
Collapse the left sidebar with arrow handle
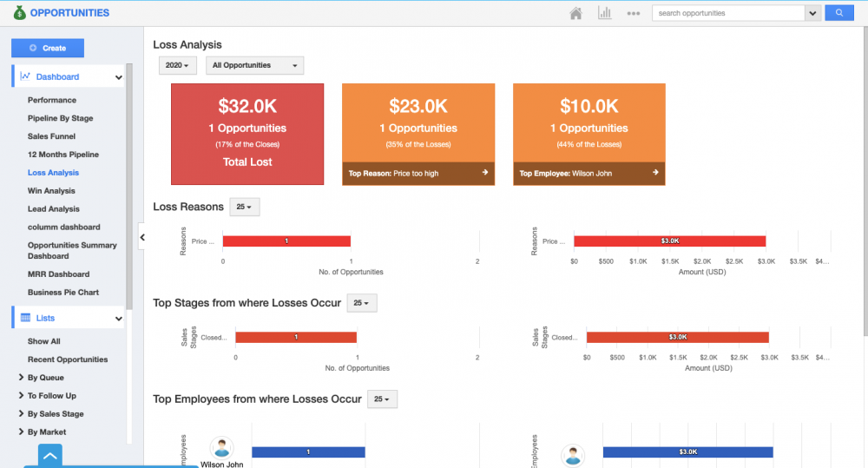142,236
